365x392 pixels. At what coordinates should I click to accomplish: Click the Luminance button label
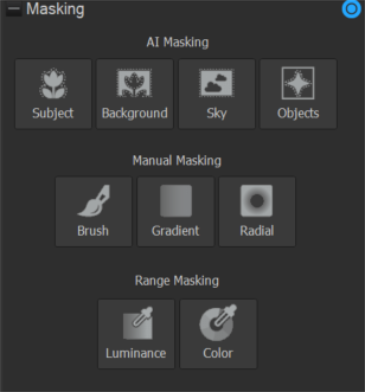point(136,353)
